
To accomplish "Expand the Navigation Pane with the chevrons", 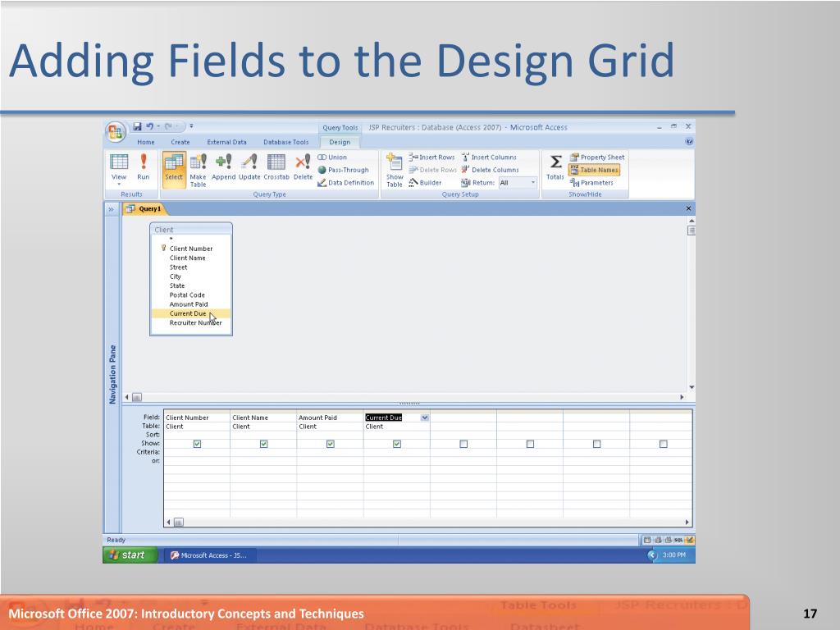I will [x=111, y=209].
